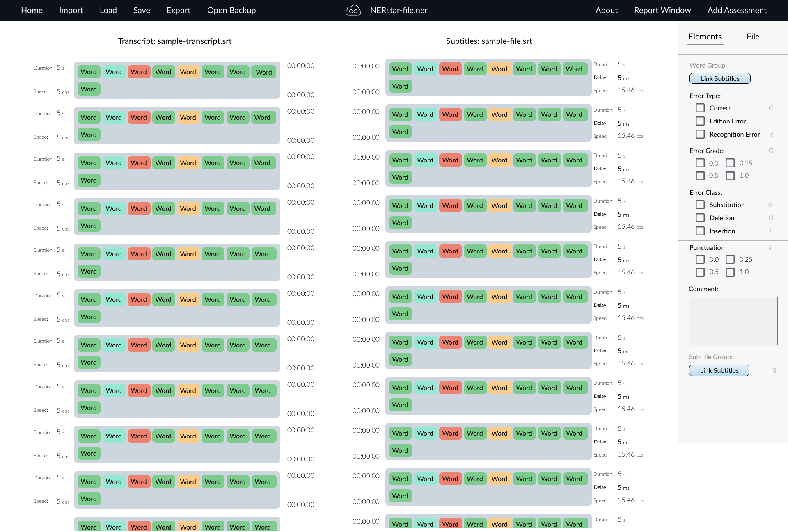Open Backup from the top menu
Image resolution: width=788 pixels, height=532 pixels.
(231, 10)
